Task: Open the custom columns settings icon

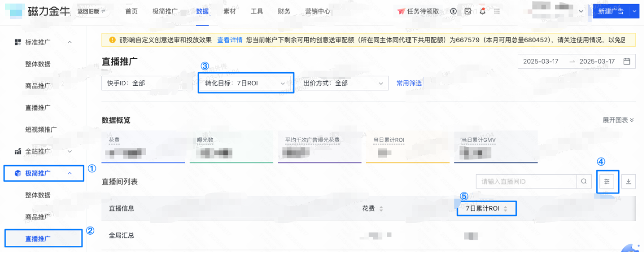Action: point(606,181)
